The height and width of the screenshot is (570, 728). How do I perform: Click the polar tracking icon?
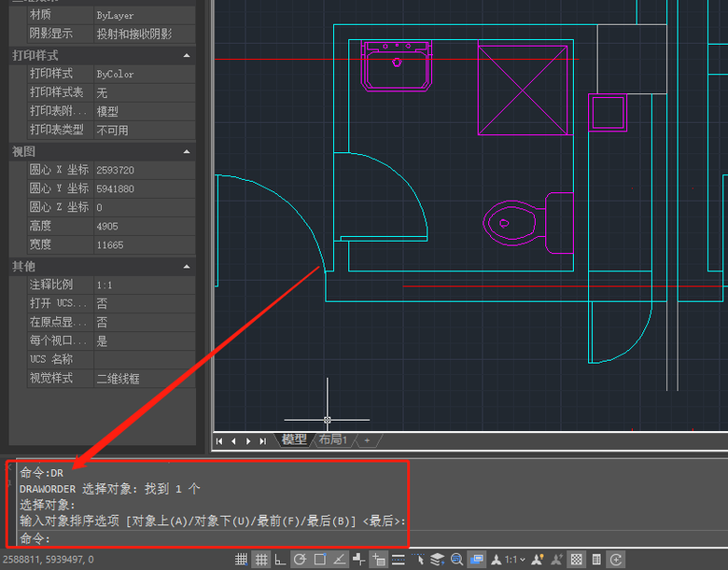click(300, 560)
